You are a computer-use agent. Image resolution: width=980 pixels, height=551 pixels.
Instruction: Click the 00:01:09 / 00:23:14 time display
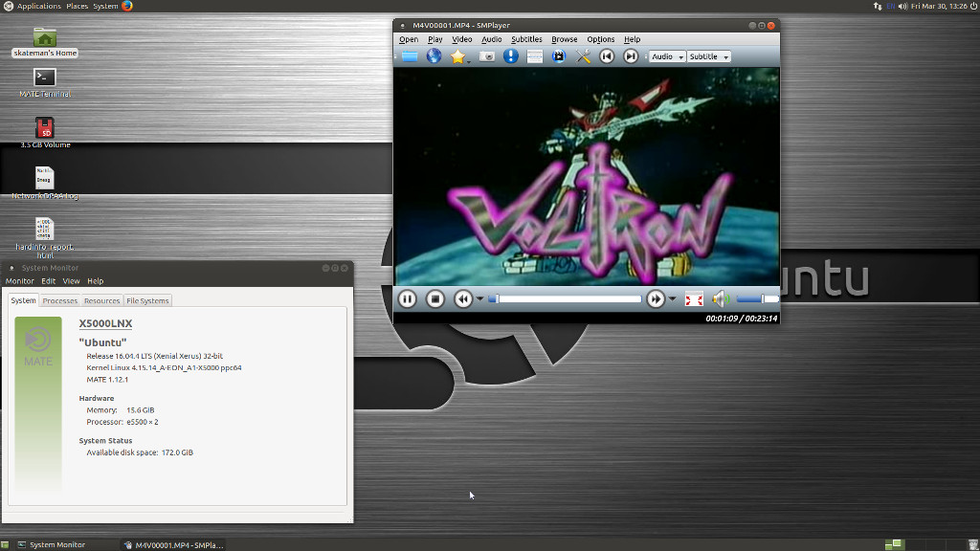(742, 319)
